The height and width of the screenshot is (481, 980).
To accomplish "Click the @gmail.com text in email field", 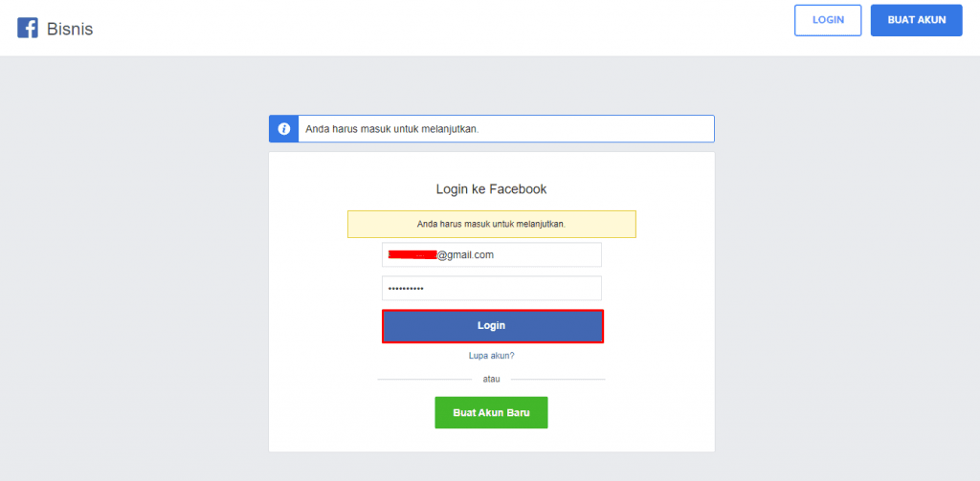I will 466,255.
